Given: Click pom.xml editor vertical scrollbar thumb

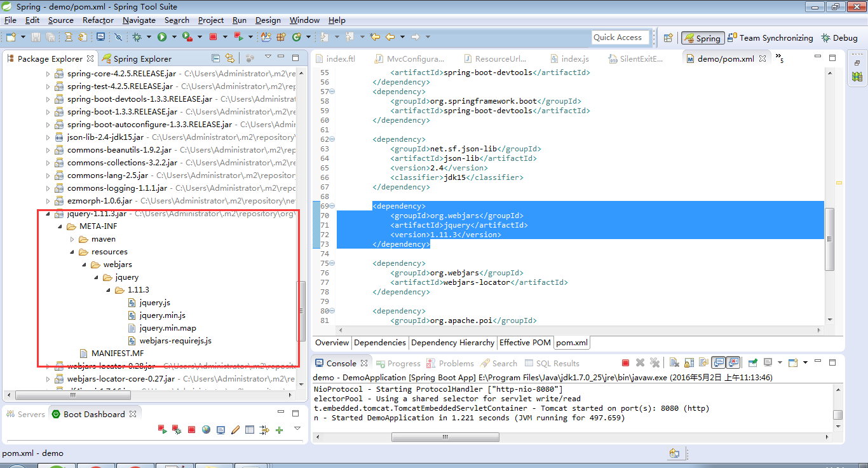Looking at the screenshot, I should pyautogui.click(x=829, y=238).
